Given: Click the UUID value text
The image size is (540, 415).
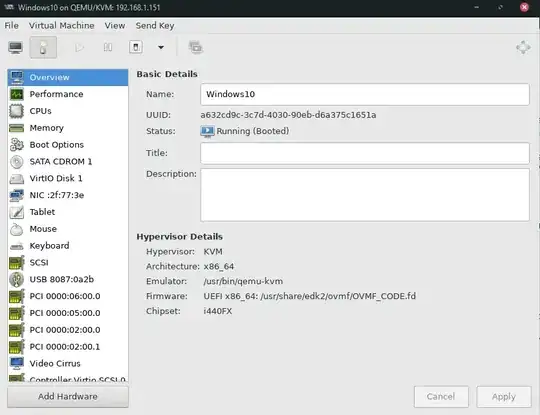Looking at the screenshot, I should click(288, 115).
